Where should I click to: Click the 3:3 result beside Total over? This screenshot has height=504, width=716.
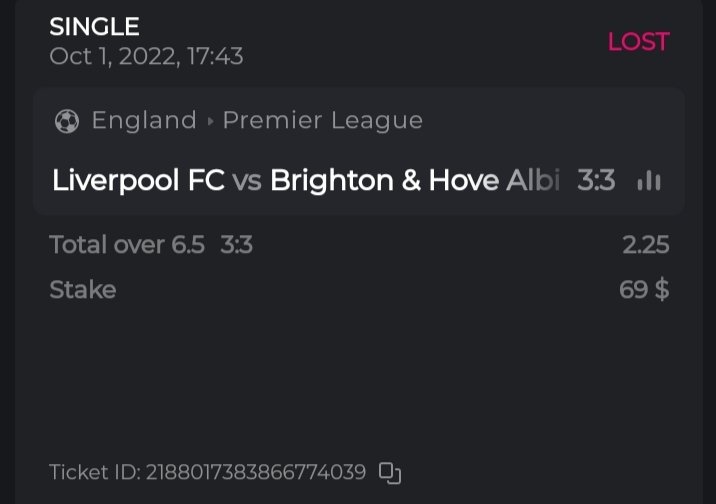(236, 244)
